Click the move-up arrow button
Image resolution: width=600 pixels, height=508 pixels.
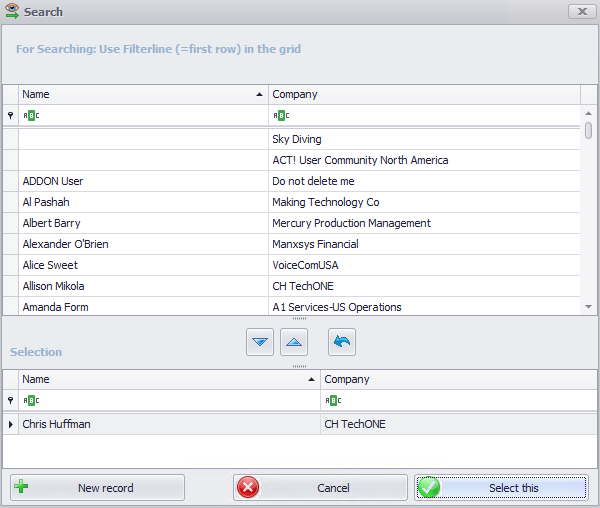coord(294,342)
